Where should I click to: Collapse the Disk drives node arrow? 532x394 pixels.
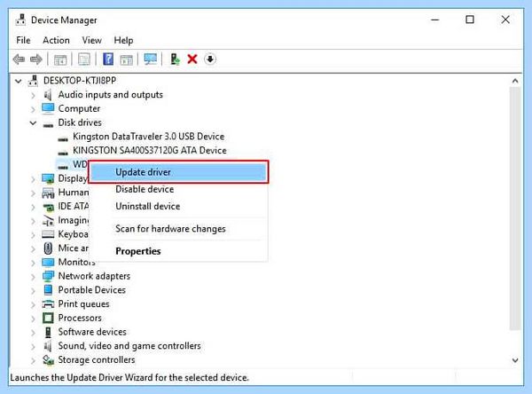point(33,122)
